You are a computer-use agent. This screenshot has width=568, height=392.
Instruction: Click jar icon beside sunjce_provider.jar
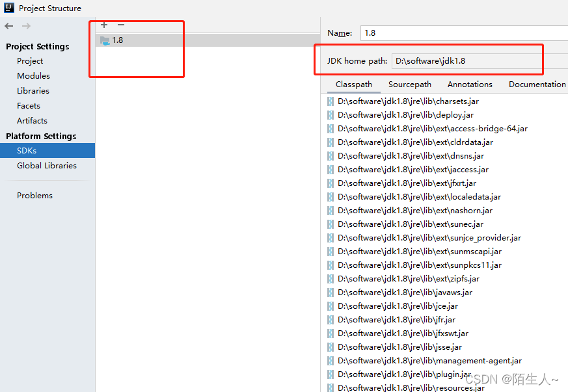tap(331, 238)
